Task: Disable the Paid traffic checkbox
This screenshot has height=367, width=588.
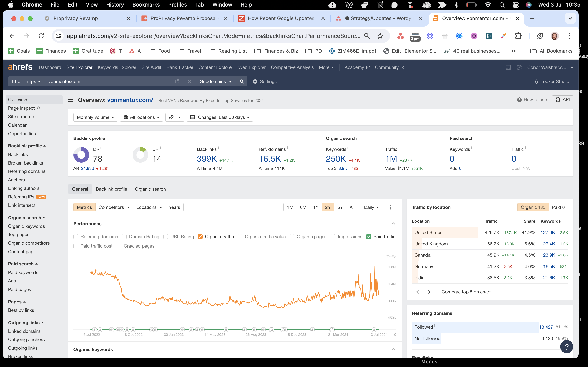Action: coord(369,237)
